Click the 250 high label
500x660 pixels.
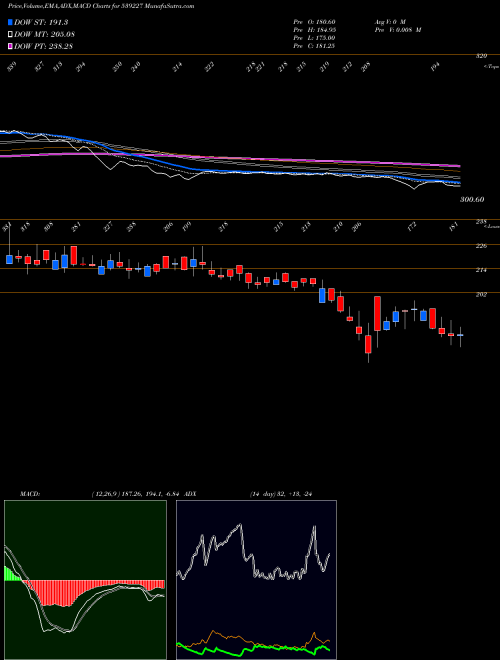117,67
